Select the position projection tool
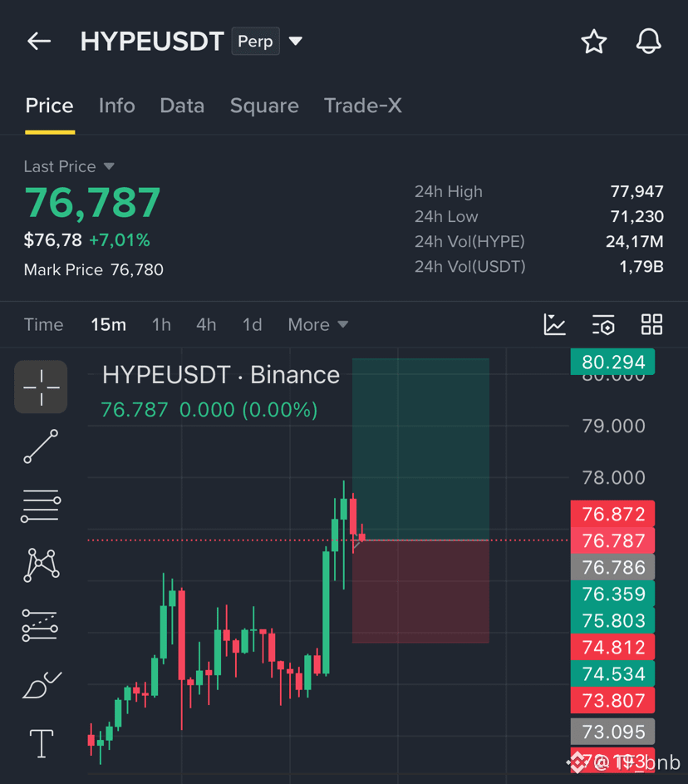 (x=40, y=625)
